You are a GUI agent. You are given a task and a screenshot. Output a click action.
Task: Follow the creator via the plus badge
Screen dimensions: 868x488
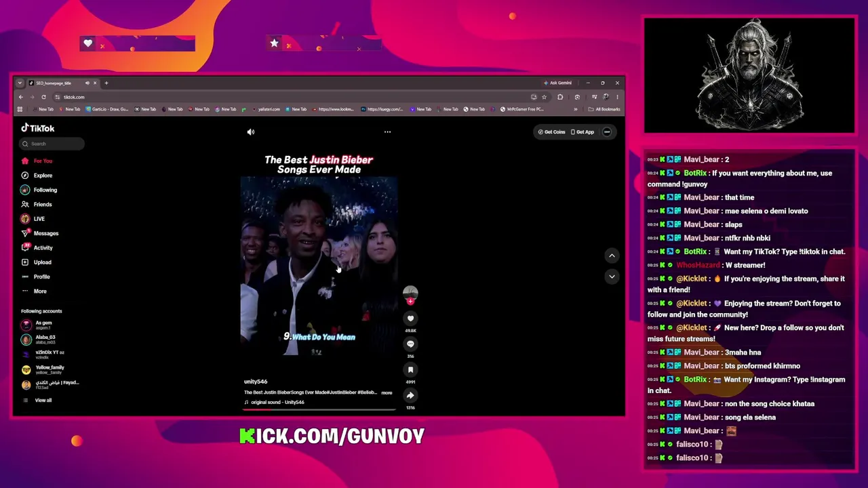coord(410,302)
